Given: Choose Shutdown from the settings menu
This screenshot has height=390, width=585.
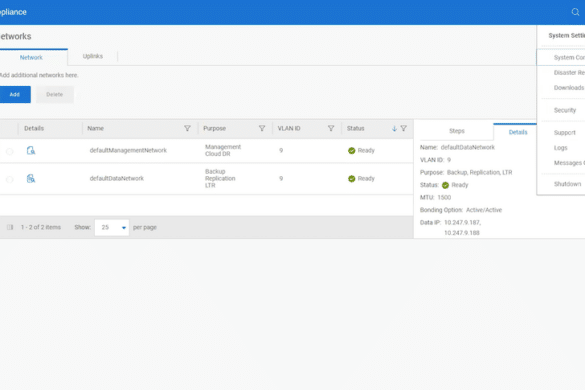Looking at the screenshot, I should pyautogui.click(x=567, y=184).
